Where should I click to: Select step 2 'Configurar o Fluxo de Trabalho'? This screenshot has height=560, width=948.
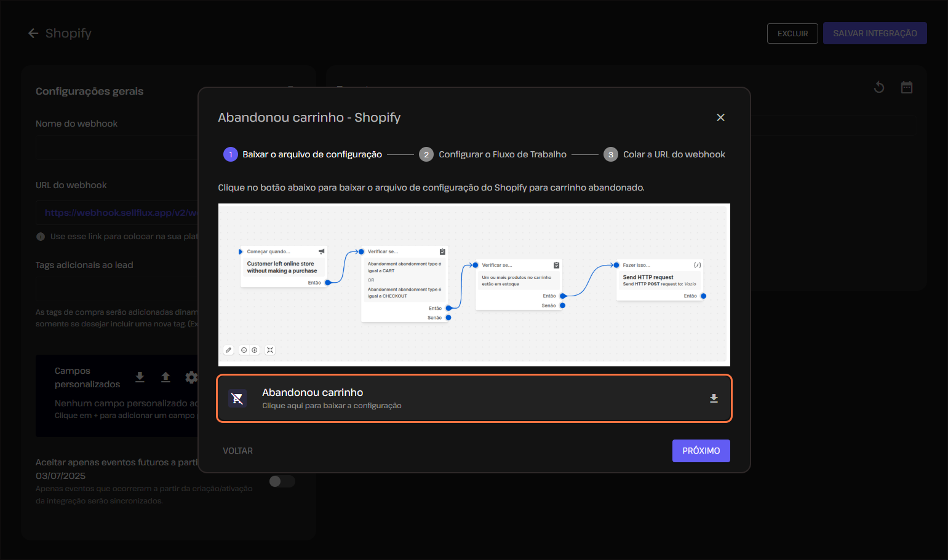(493, 154)
